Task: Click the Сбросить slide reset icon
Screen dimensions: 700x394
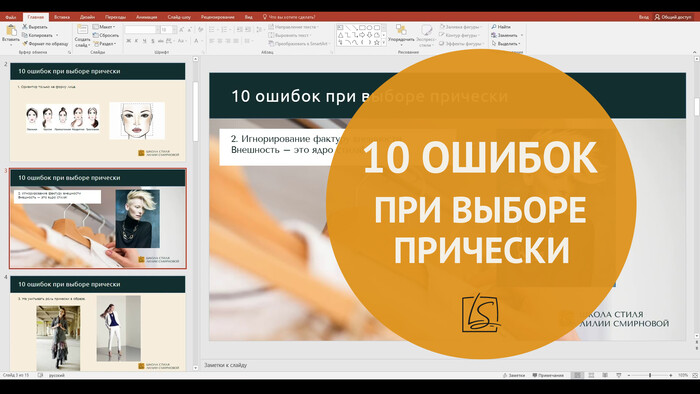Action: 96,35
